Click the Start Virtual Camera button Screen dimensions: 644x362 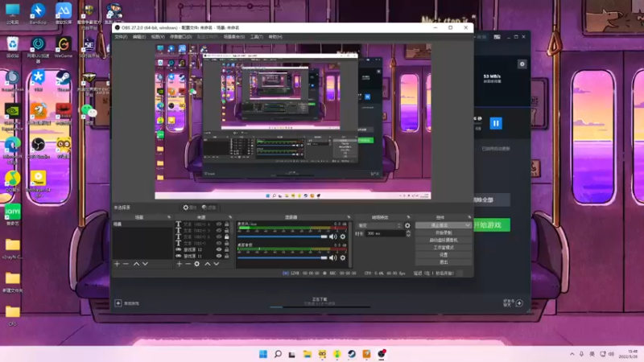444,240
